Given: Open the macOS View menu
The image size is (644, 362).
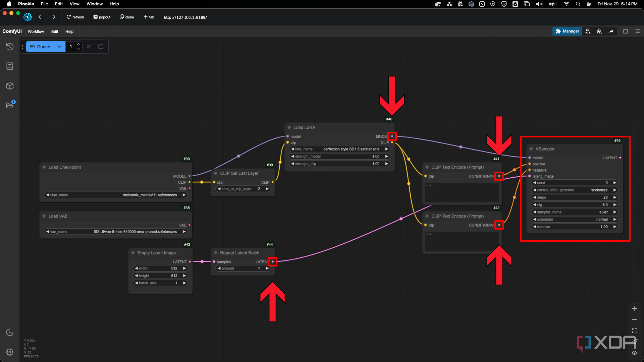Looking at the screenshot, I should [74, 4].
